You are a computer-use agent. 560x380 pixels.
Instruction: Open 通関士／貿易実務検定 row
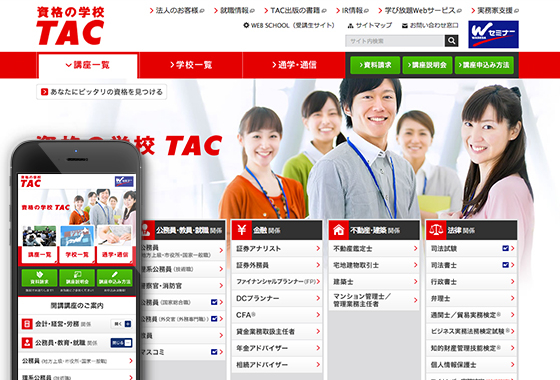tap(472, 315)
